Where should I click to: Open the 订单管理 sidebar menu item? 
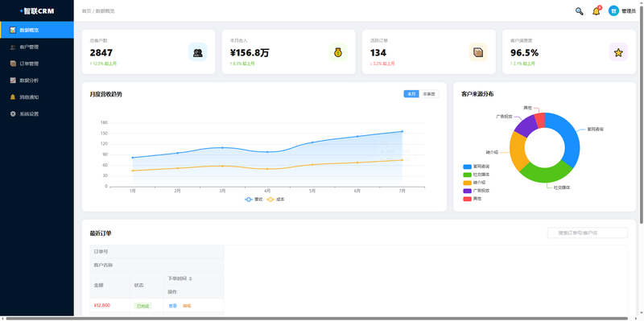click(x=37, y=64)
